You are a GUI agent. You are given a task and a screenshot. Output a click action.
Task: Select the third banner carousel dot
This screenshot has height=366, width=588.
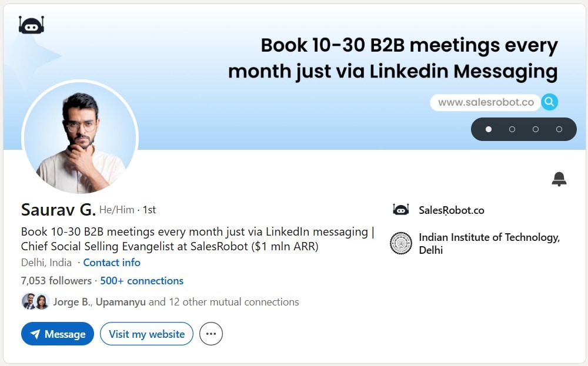tap(535, 129)
